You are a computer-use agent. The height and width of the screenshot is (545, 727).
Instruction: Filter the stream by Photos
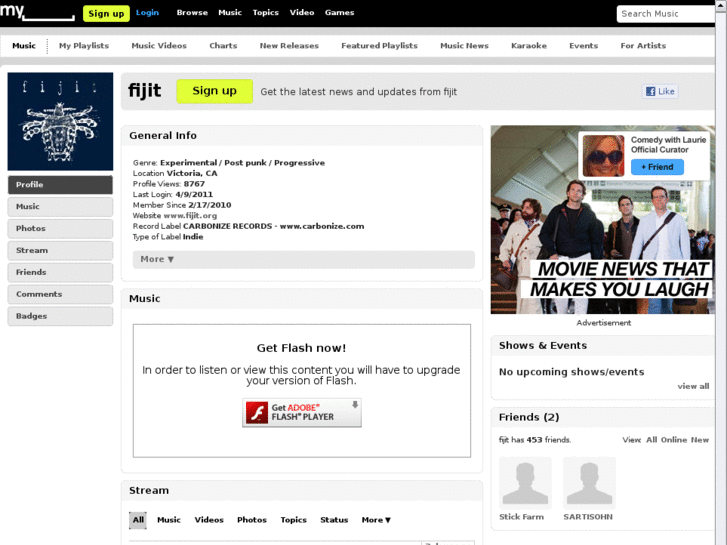click(252, 520)
